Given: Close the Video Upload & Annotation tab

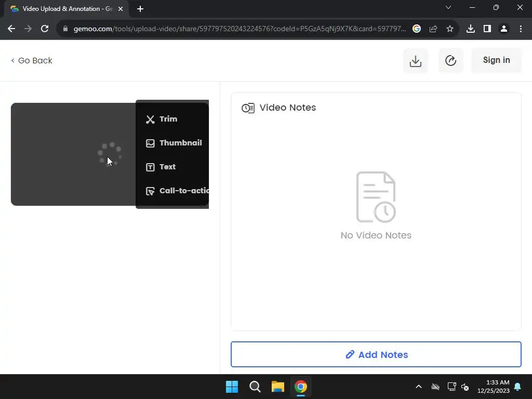Looking at the screenshot, I should coord(121,9).
